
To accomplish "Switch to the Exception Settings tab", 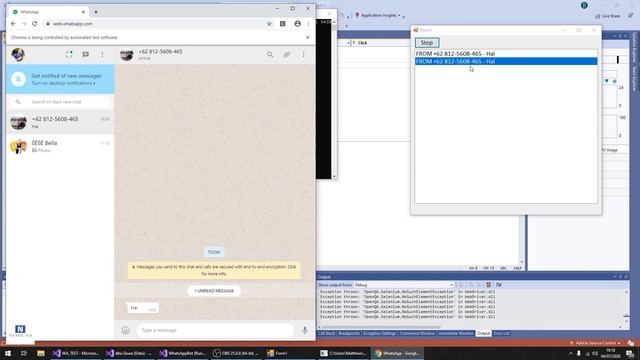I will point(380,333).
